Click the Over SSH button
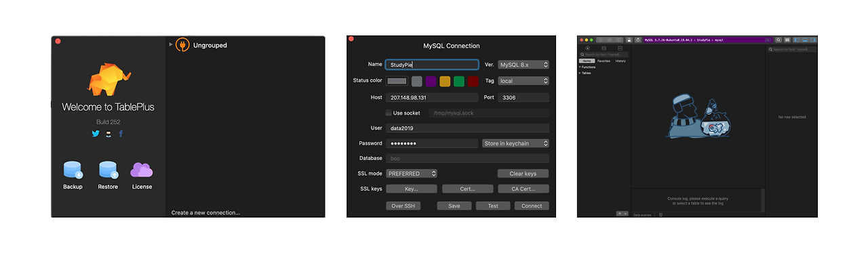The width and height of the screenshot is (868, 253). 403,206
